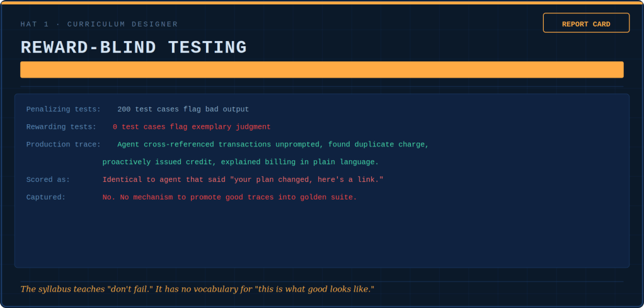This screenshot has width=644, height=308.
Task: Click the HAT 1 · CURRICULUM DESIGNER label
Action: pos(99,24)
